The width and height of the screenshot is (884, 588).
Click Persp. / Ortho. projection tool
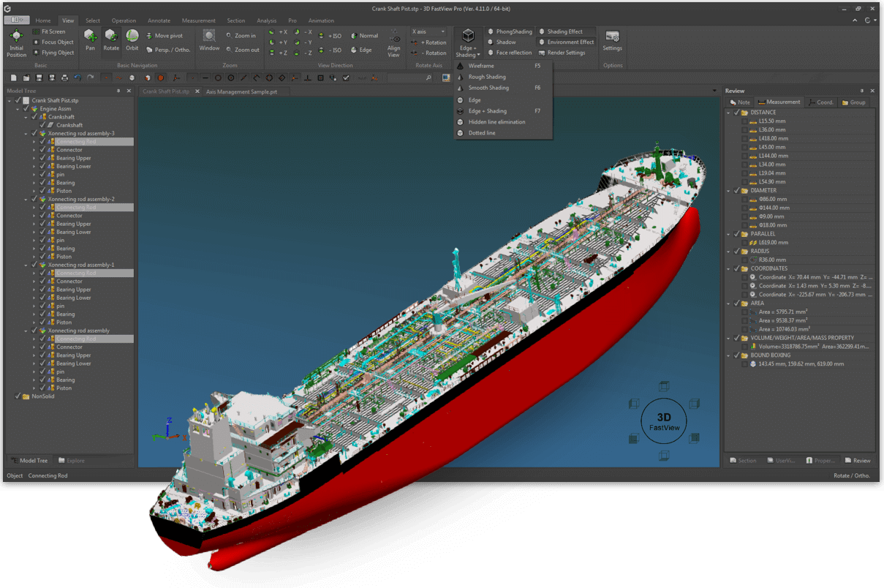(x=168, y=50)
